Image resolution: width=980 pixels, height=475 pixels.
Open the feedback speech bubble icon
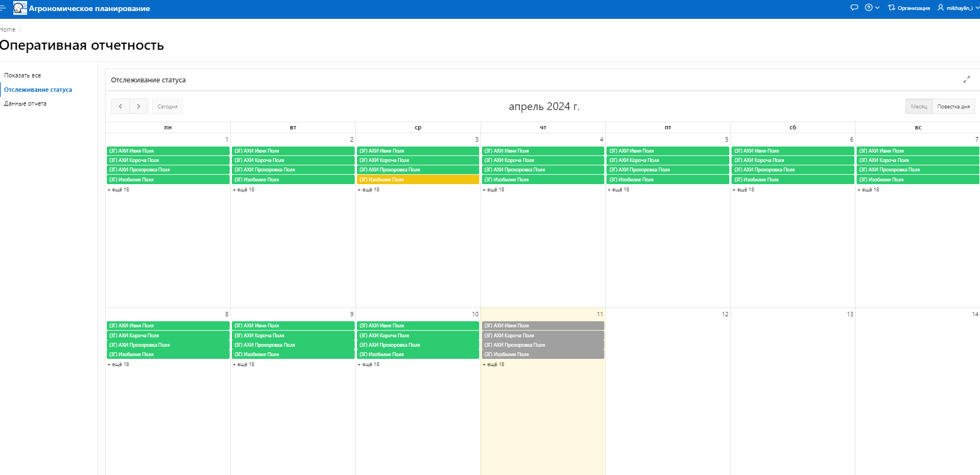(854, 8)
